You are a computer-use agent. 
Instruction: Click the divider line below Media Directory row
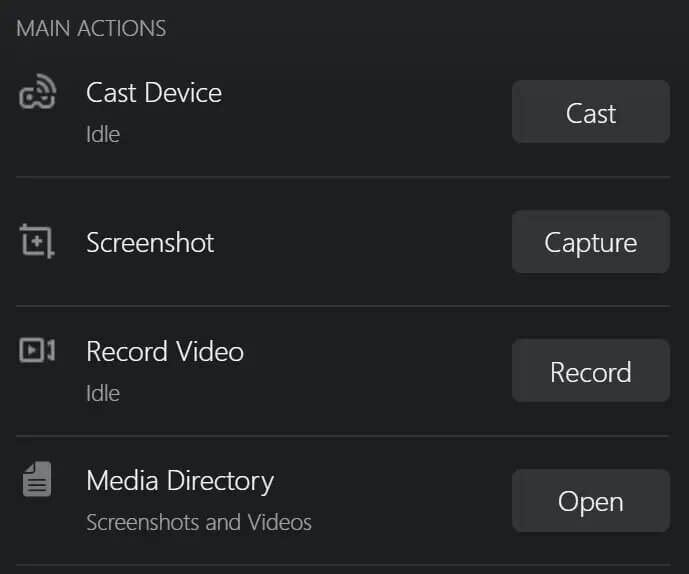point(344,565)
